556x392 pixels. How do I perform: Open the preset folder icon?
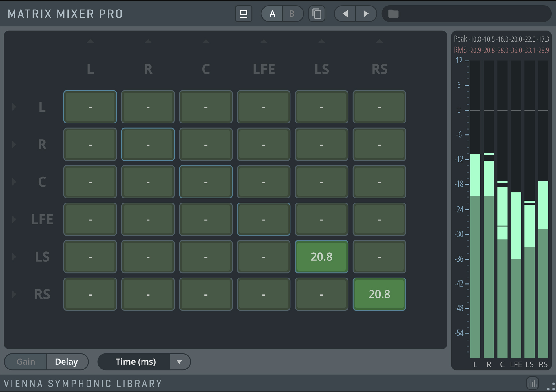coord(393,14)
